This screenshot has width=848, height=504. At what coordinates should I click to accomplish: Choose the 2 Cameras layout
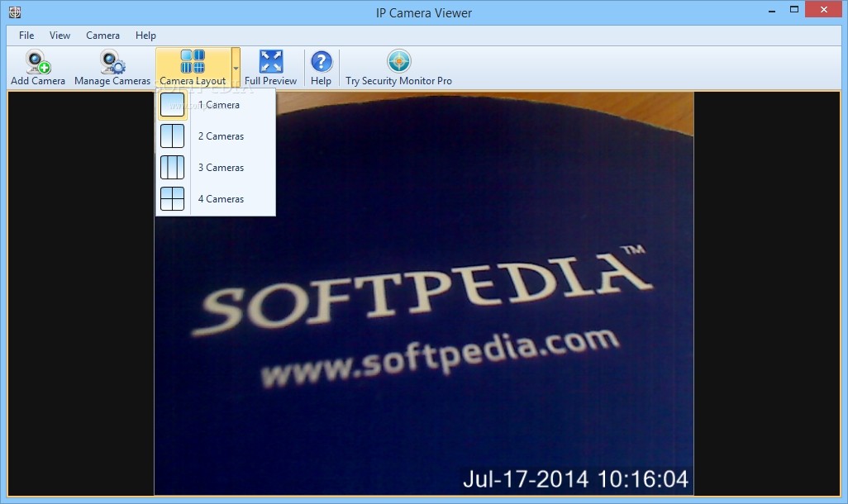tap(216, 136)
